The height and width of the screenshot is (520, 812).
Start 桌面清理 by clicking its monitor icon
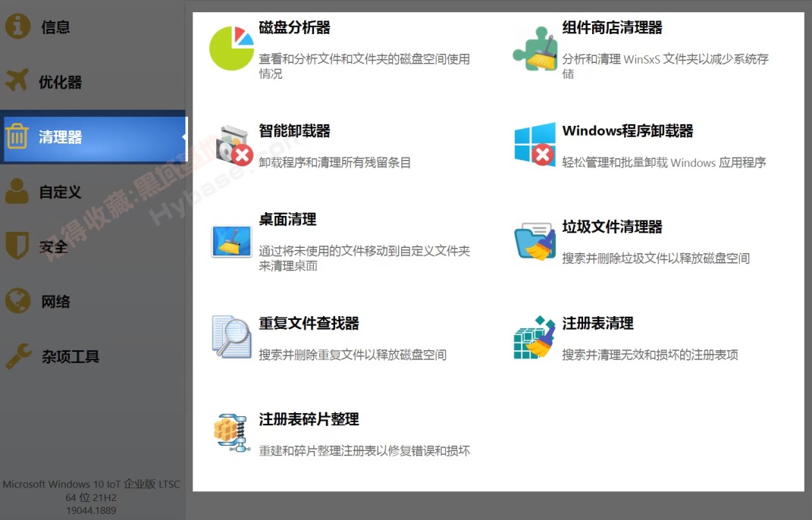click(x=231, y=241)
